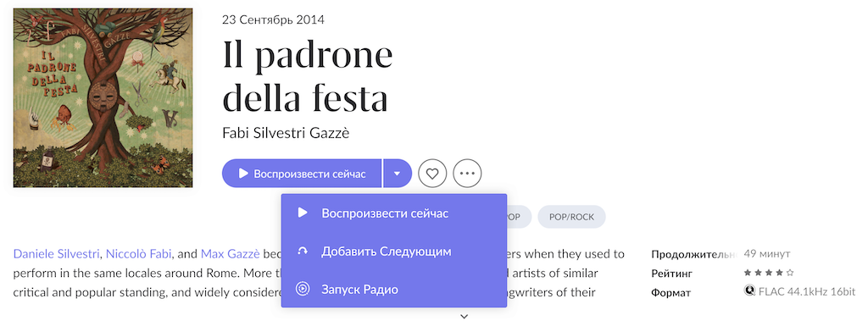Click play icon in Воспроизвести сейчас menu item

(303, 213)
